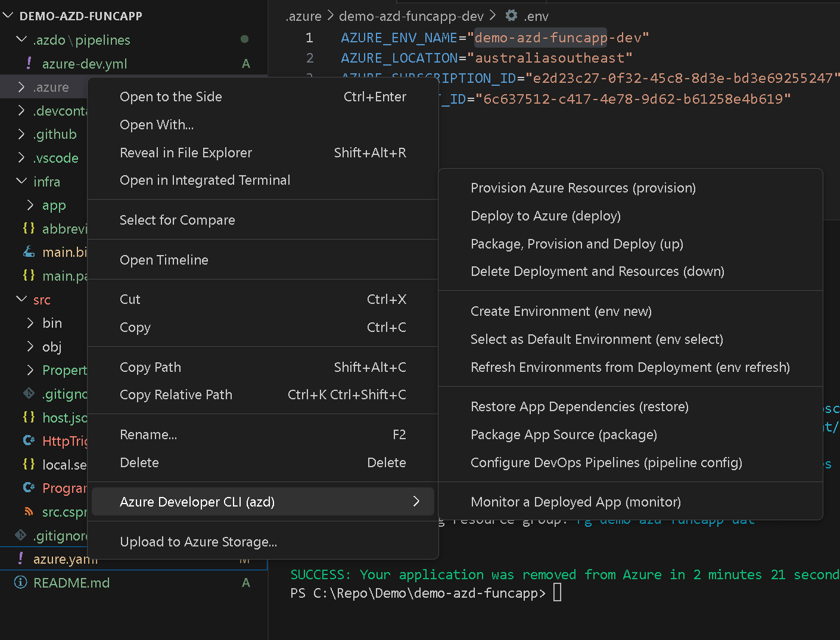Click the AZURE_LOCATION key on line 2
Viewport: 840px width, 640px height.
(x=399, y=58)
